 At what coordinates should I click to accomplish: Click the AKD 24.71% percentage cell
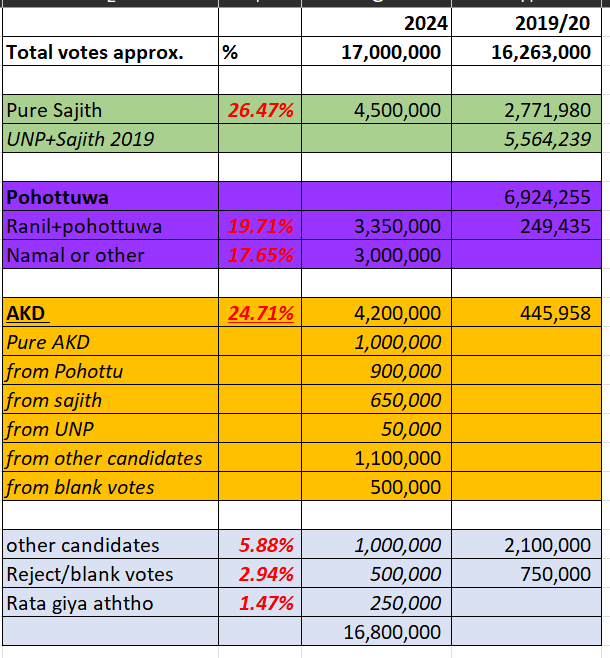tap(260, 313)
